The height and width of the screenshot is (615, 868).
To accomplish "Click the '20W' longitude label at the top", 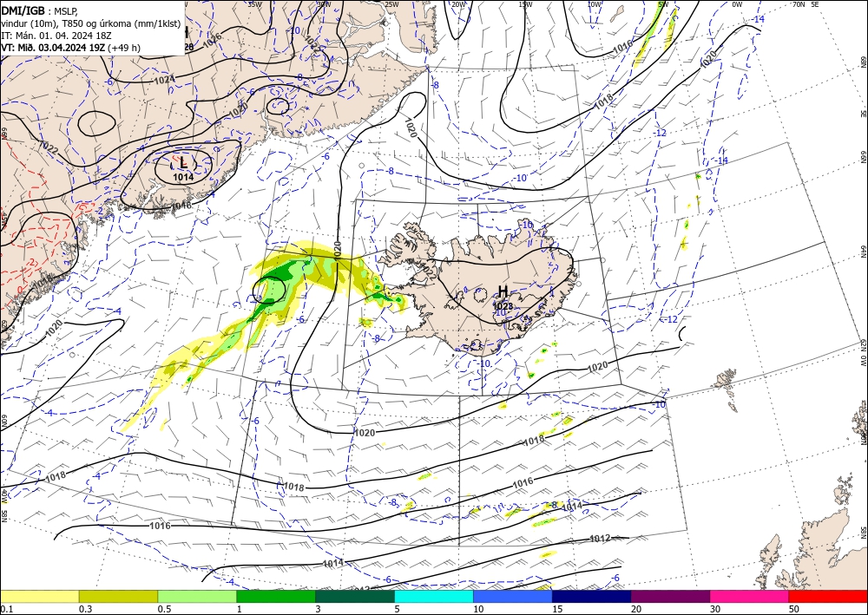I will tap(458, 4).
